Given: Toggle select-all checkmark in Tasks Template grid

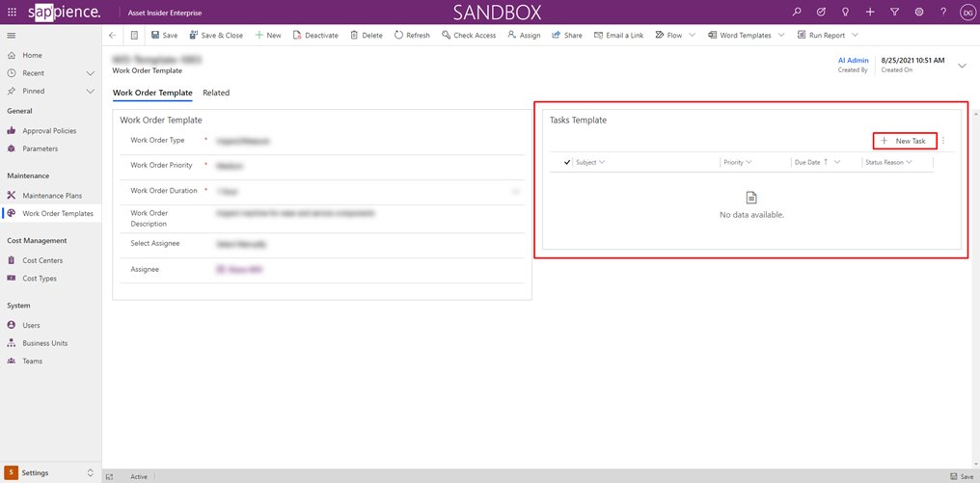Looking at the screenshot, I should (x=567, y=163).
